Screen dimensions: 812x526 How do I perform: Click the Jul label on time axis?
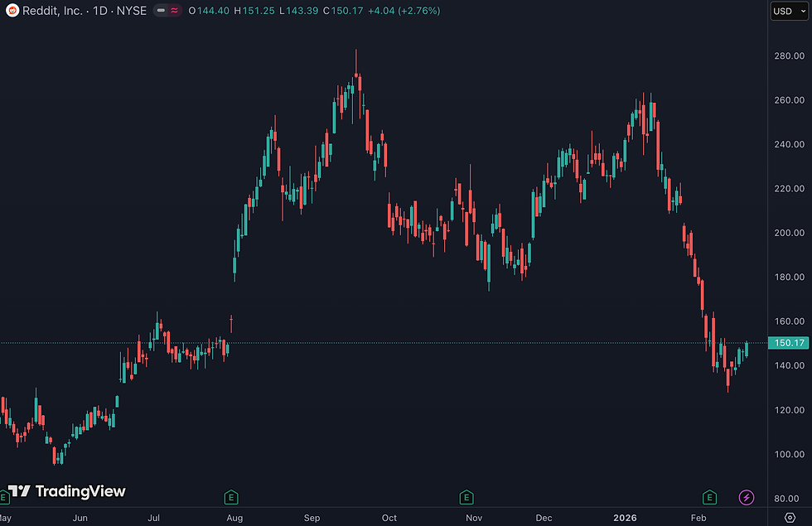click(x=154, y=518)
